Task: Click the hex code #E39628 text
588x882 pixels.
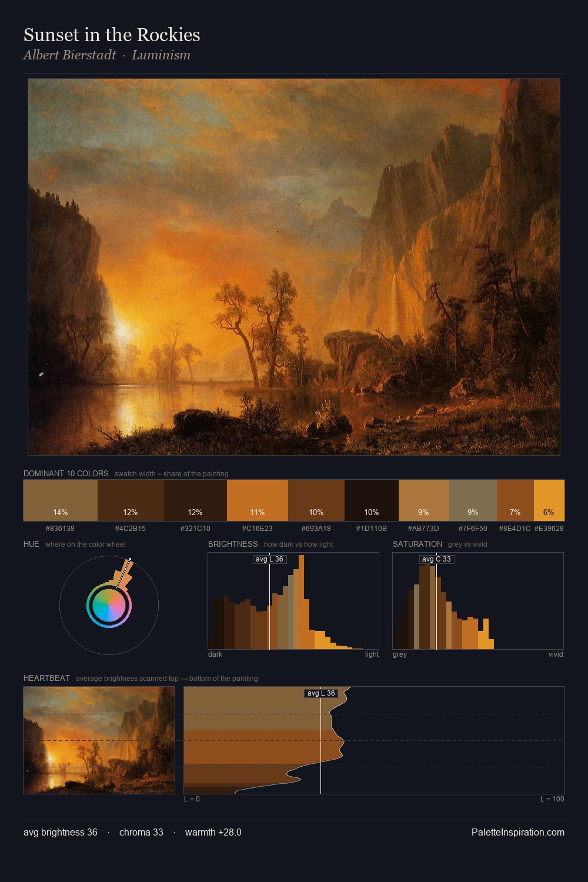Action: [x=549, y=529]
